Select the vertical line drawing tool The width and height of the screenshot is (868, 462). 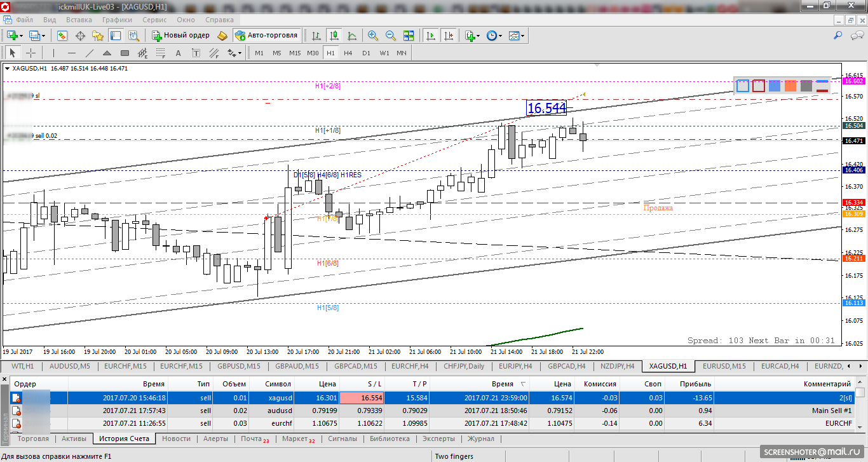(x=53, y=53)
